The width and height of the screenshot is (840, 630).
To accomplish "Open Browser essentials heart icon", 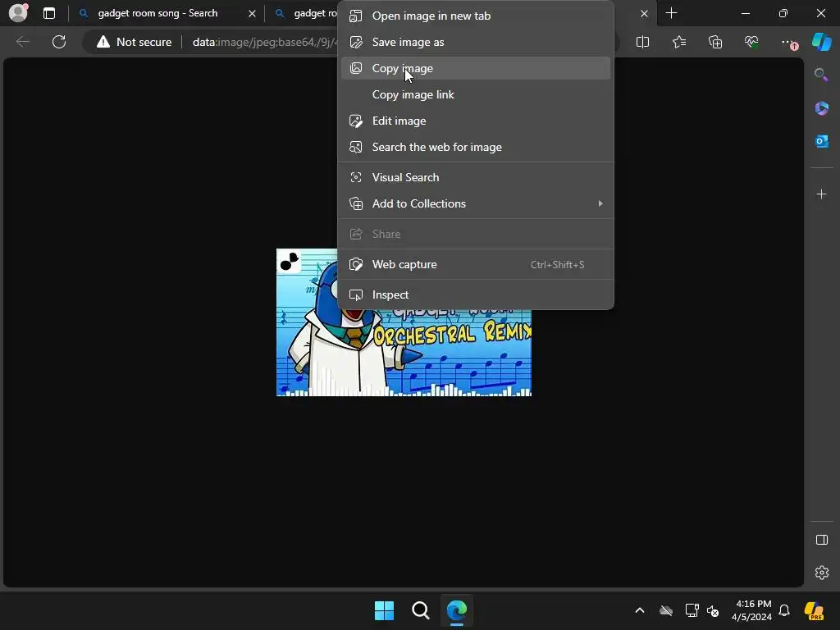I will pyautogui.click(x=751, y=42).
